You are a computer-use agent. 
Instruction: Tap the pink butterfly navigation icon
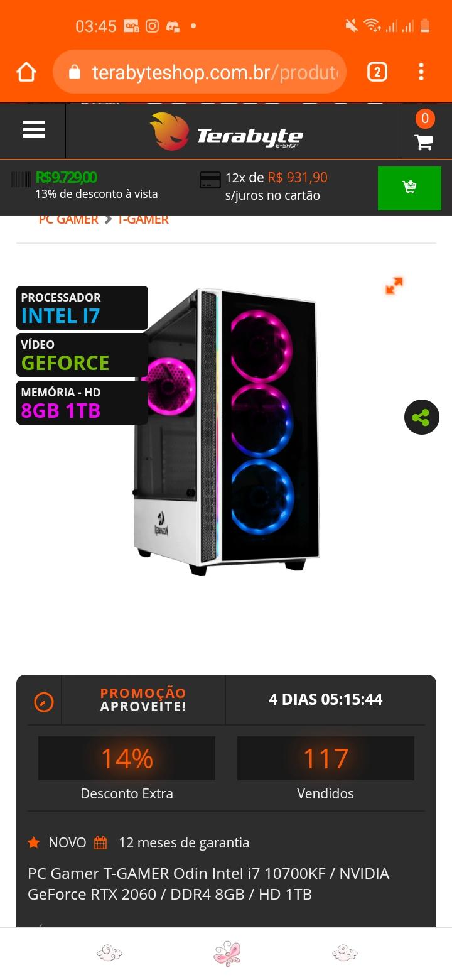pyautogui.click(x=227, y=954)
